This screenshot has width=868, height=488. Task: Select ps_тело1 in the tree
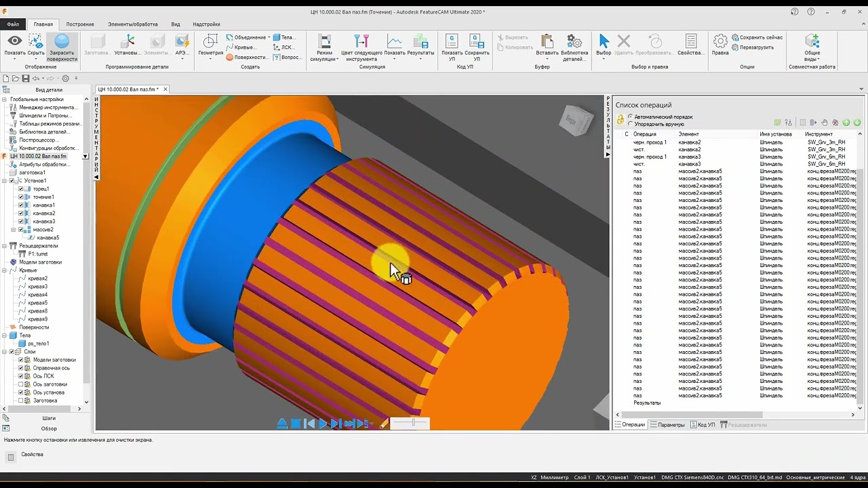(38, 344)
